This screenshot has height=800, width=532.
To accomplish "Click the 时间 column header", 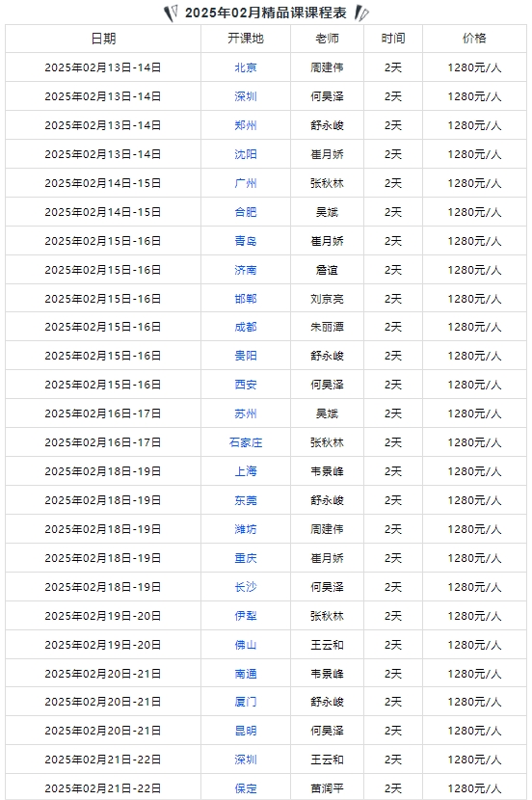I will (x=393, y=39).
